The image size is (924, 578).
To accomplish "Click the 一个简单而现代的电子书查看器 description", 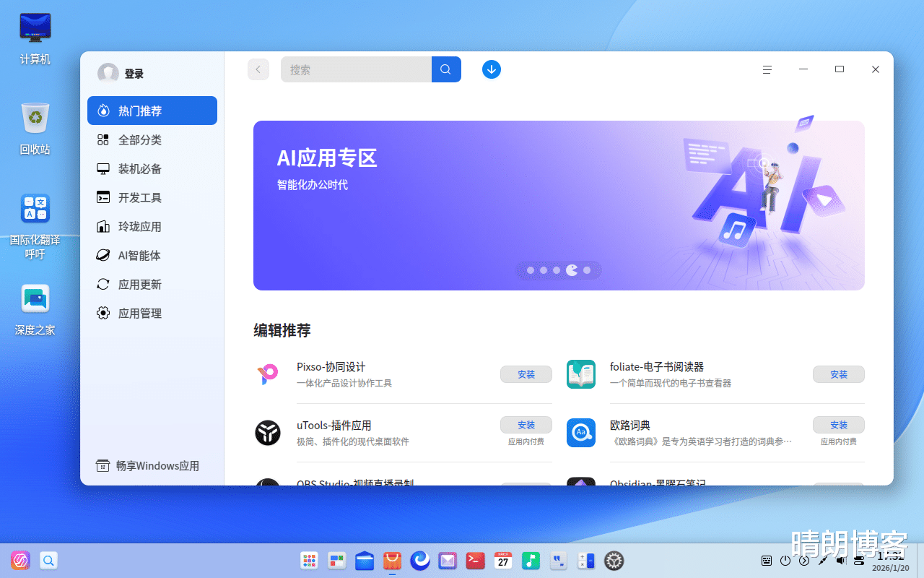I will (x=671, y=383).
